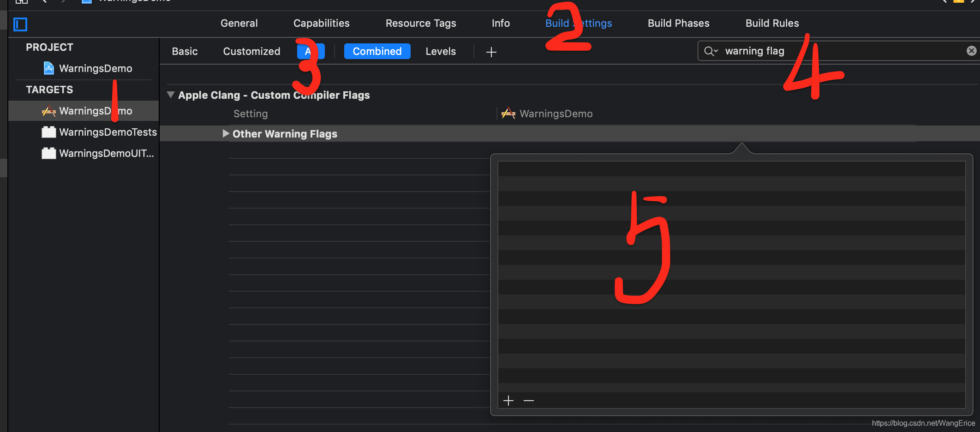Viewport: 980px width, 432px height.
Task: Click the warning flag search field
Action: 837,51
